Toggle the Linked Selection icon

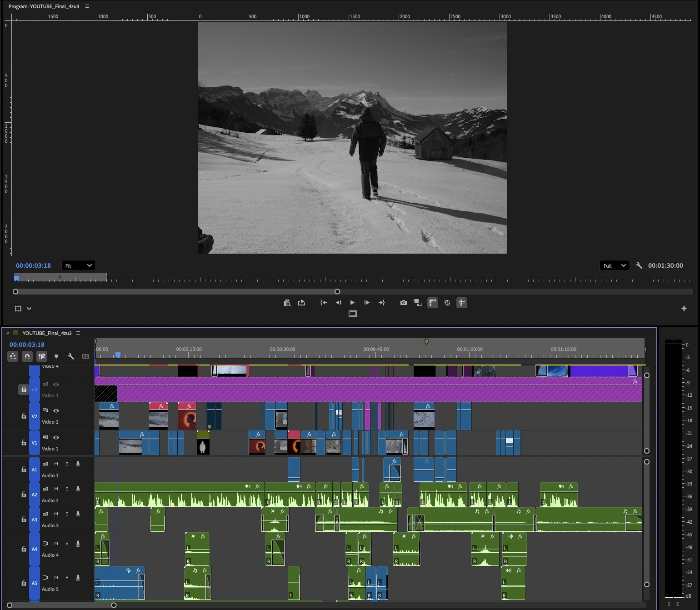[42, 356]
